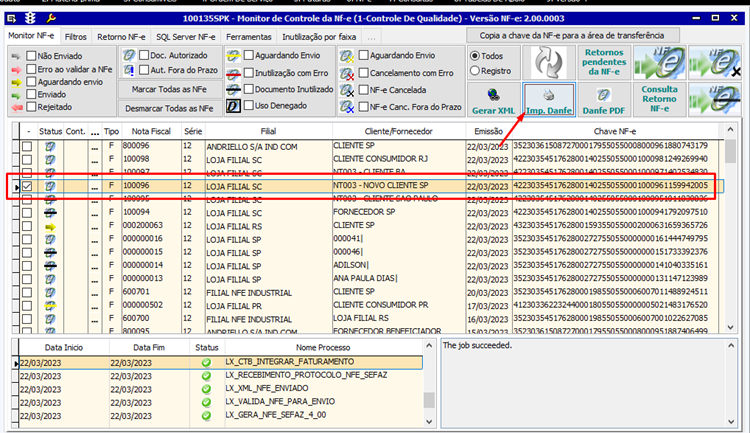Click the refresh arrows icon button
The width and height of the screenshot is (750, 433).
pyautogui.click(x=547, y=62)
